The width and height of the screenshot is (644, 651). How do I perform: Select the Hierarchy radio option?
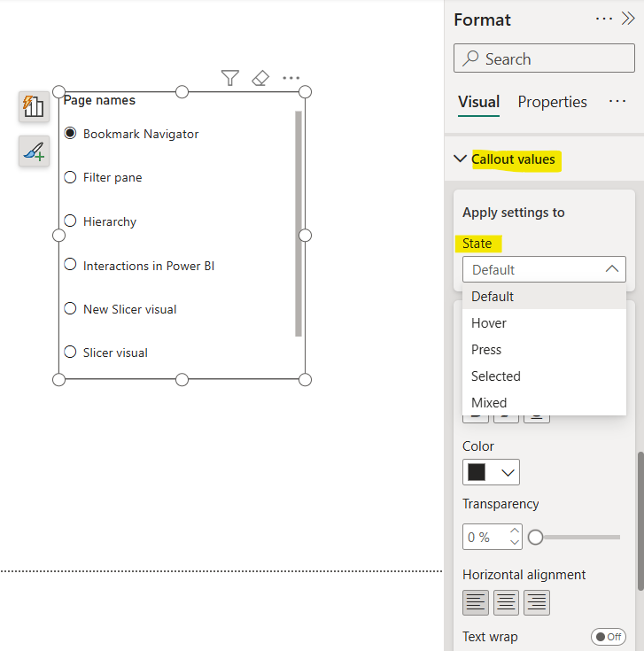point(71,221)
